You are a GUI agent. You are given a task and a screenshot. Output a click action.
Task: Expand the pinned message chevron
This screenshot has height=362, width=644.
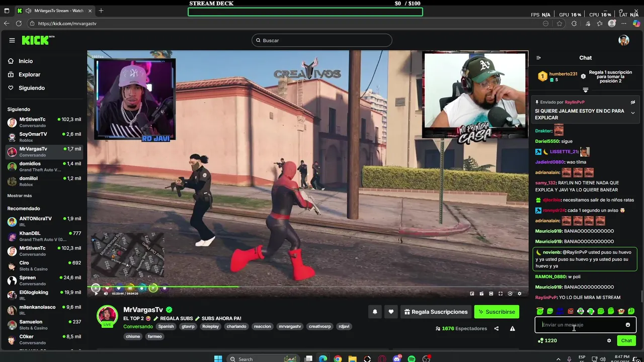pos(633,113)
